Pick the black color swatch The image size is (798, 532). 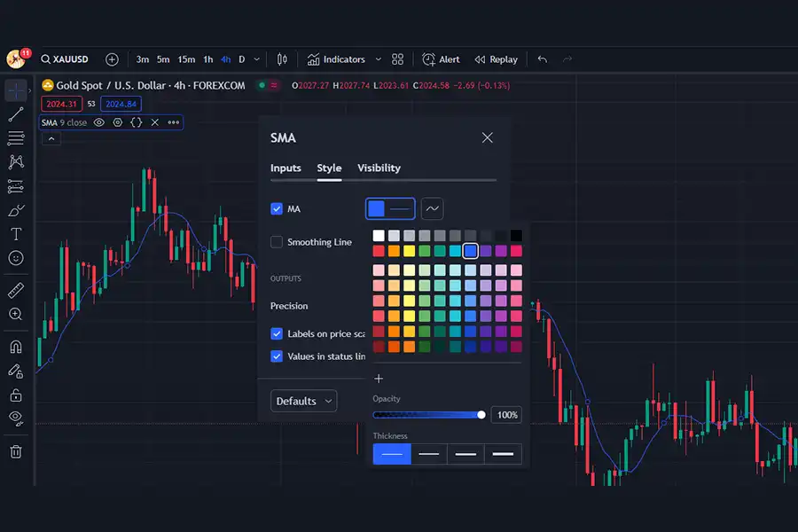click(x=516, y=235)
